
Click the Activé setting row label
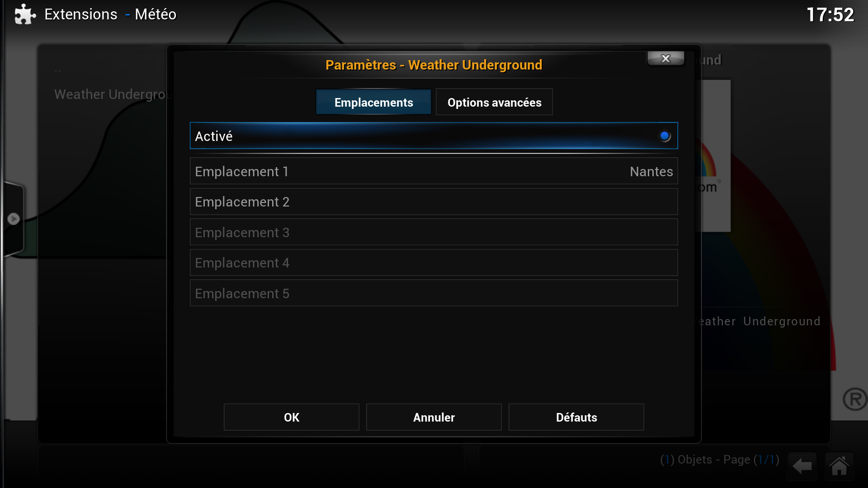[x=214, y=136]
